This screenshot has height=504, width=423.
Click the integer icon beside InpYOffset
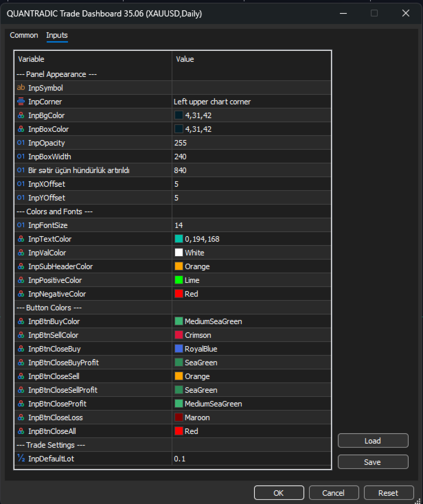point(21,197)
